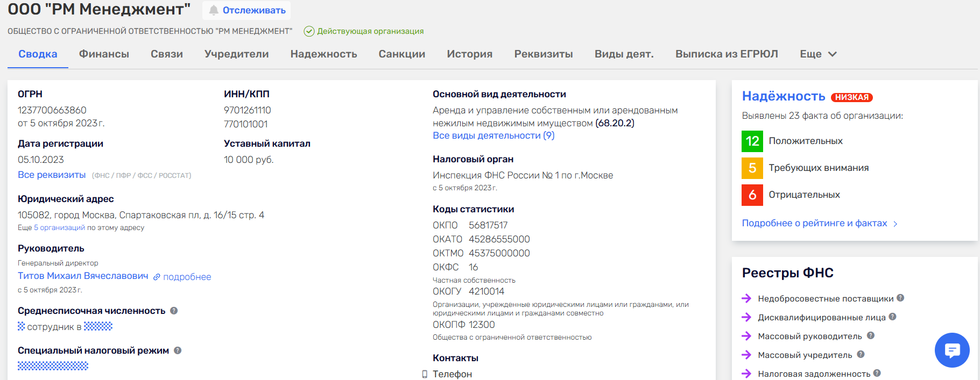Click the Все реквизиты link
The width and height of the screenshot is (980, 380).
pyautogui.click(x=52, y=175)
